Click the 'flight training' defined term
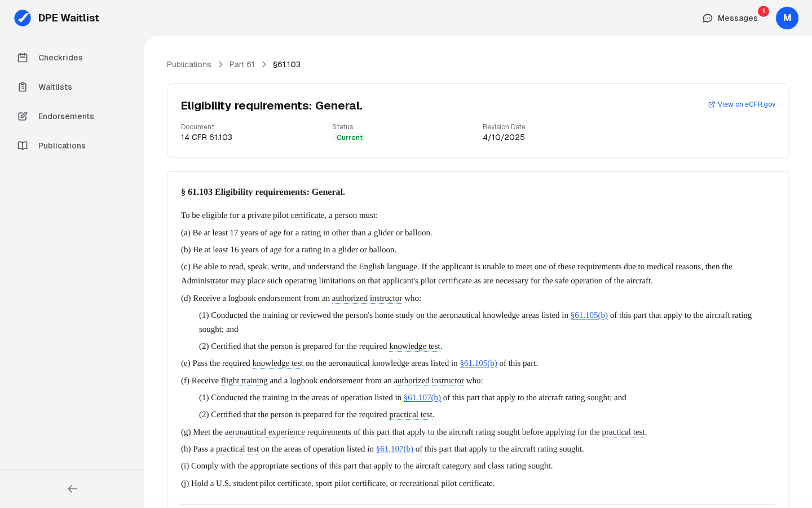 click(244, 380)
